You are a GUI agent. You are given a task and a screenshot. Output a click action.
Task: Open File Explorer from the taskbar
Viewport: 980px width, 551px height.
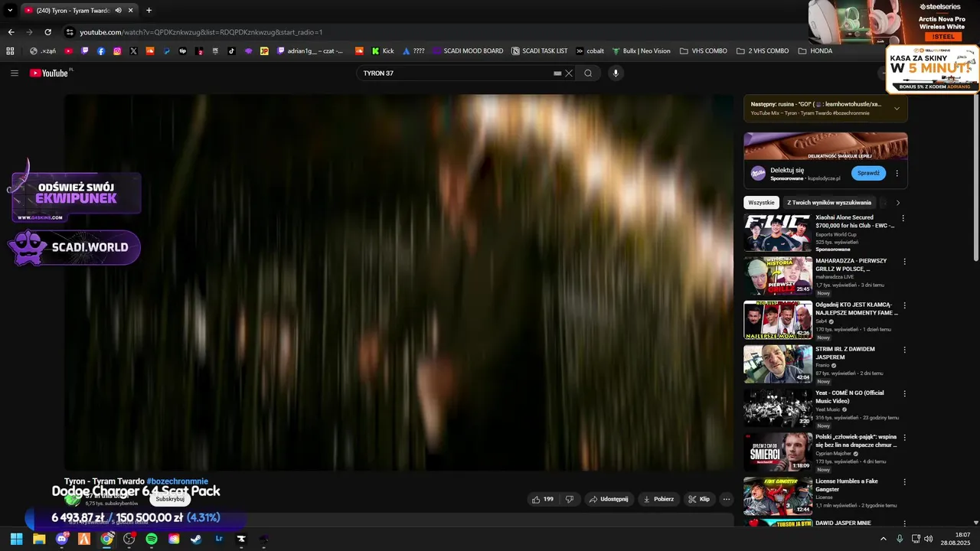[x=39, y=539]
